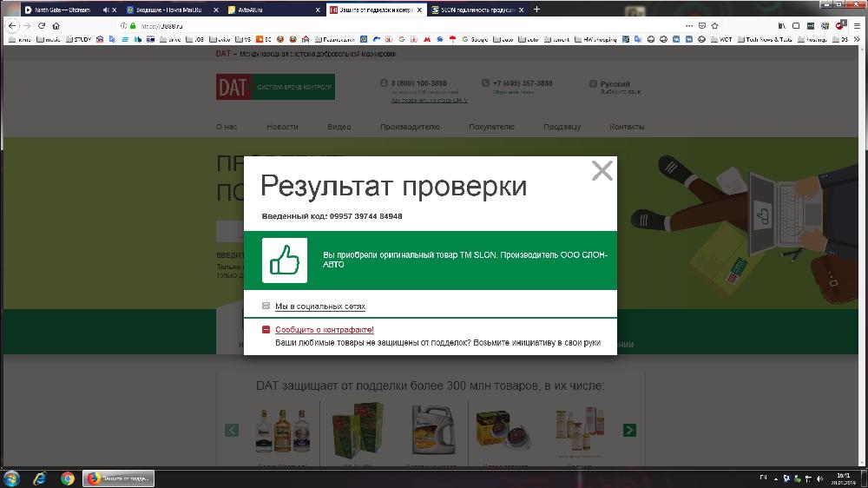The width and height of the screenshot is (868, 488).
Task: Launch Google Chrome from taskbar
Action: [68, 478]
